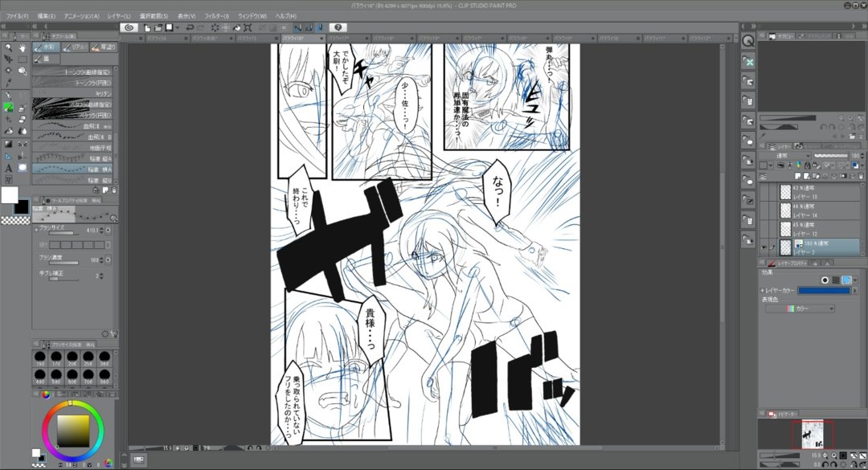Adjust the layer opacity 100 stepper
868x470 pixels.
coord(862,156)
